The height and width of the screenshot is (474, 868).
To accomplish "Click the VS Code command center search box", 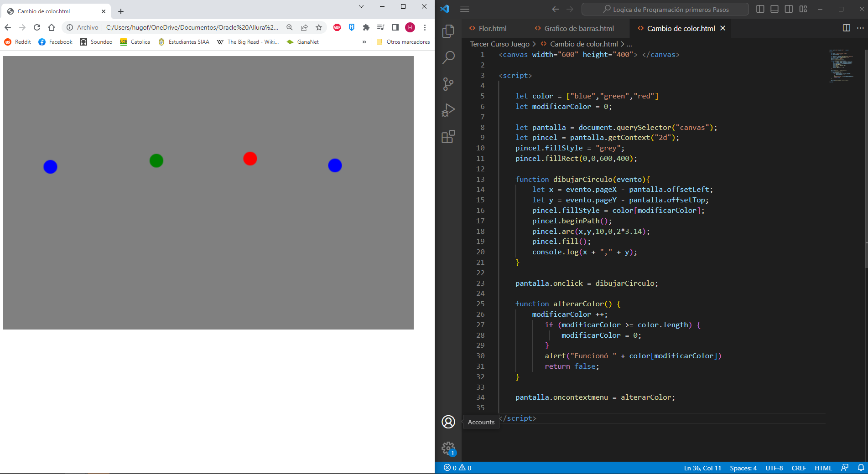I will coord(665,9).
